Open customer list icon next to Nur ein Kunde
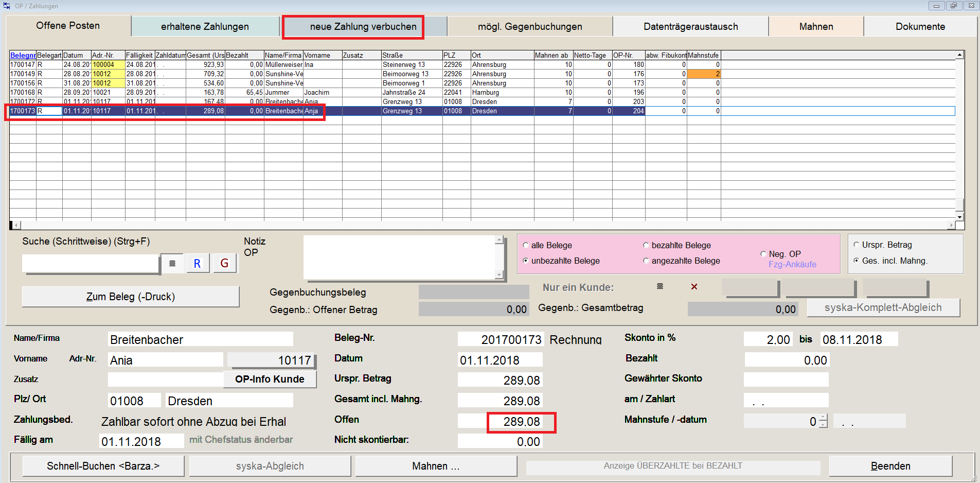Image resolution: width=980 pixels, height=483 pixels. tap(660, 286)
